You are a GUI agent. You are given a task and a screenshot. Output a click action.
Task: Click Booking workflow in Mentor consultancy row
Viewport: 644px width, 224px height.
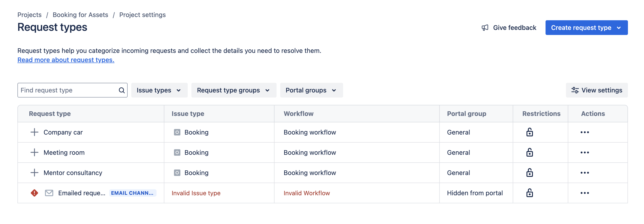(x=310, y=173)
